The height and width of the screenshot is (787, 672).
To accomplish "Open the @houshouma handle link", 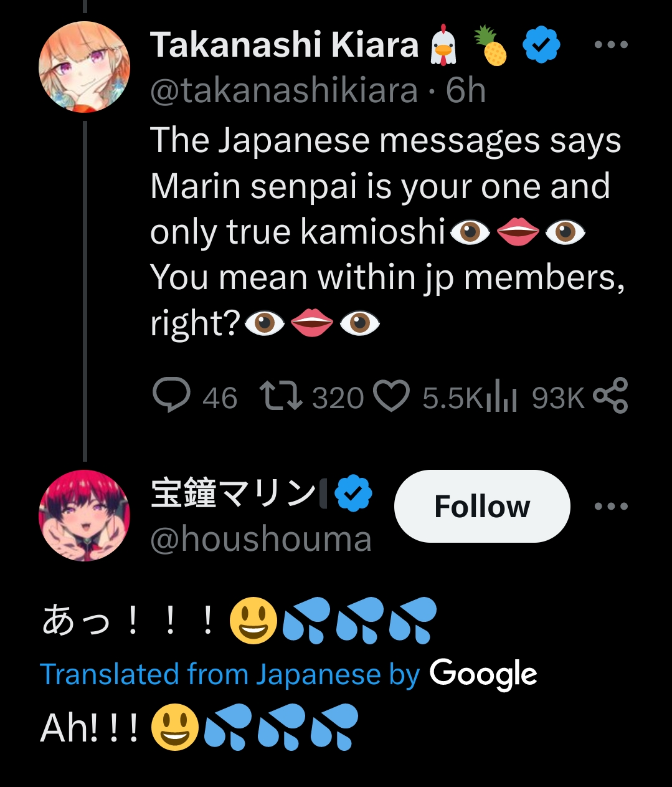I will [260, 540].
